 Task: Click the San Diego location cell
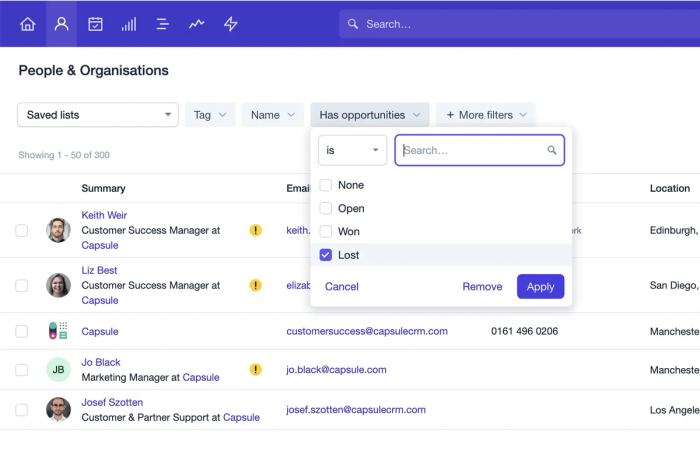pyautogui.click(x=675, y=285)
